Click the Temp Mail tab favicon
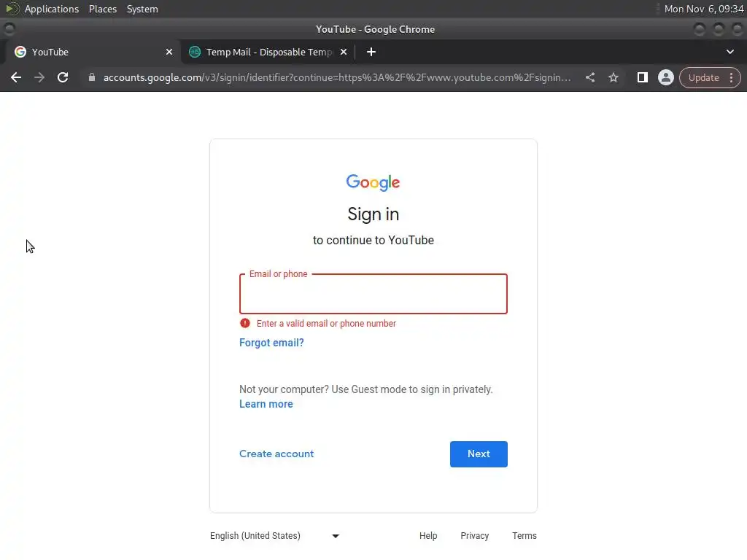This screenshot has height=560, width=747. [x=194, y=52]
